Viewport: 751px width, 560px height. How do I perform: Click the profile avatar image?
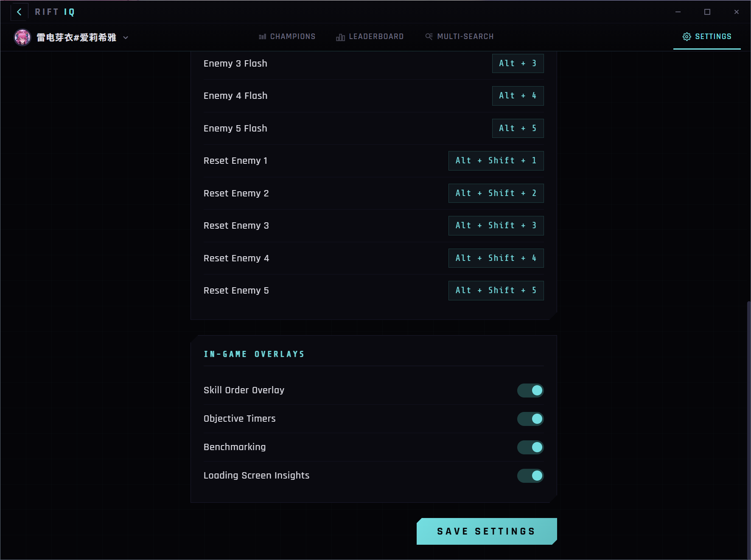pyautogui.click(x=23, y=37)
